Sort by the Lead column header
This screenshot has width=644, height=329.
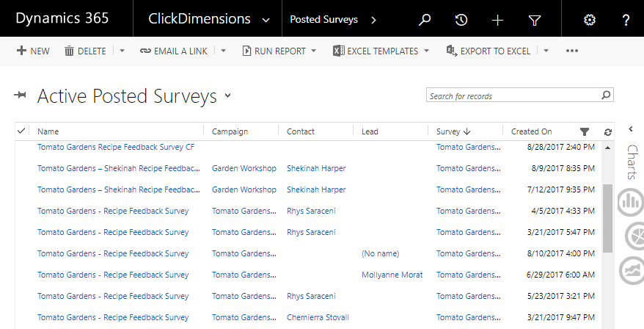click(370, 131)
